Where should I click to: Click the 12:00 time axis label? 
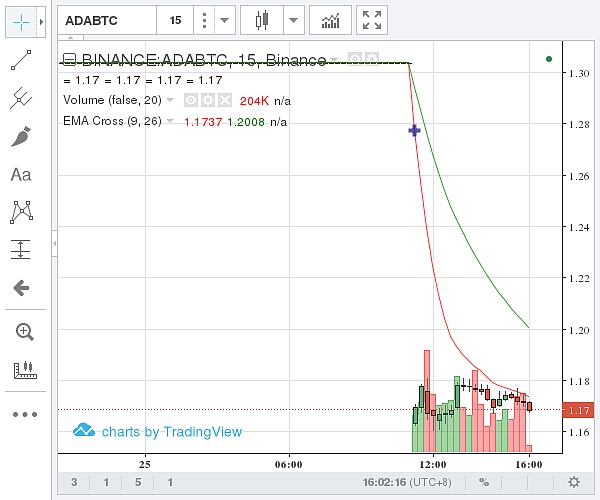[433, 464]
